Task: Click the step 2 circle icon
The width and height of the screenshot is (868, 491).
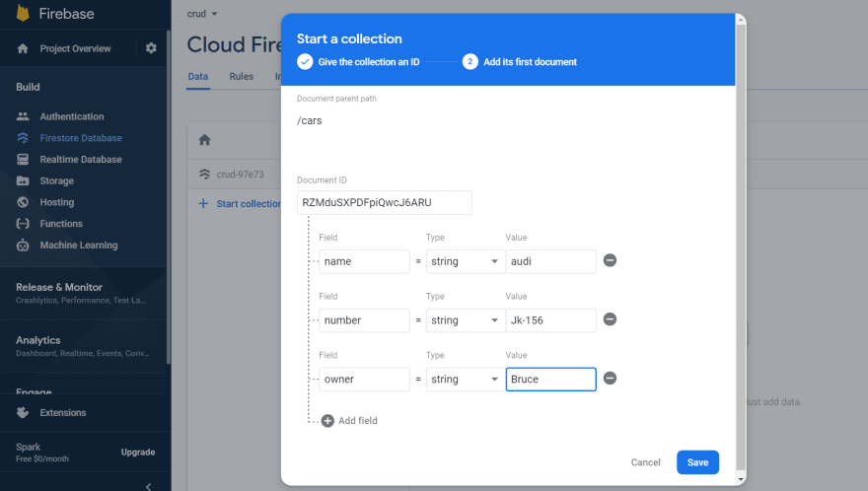Action: tap(470, 61)
